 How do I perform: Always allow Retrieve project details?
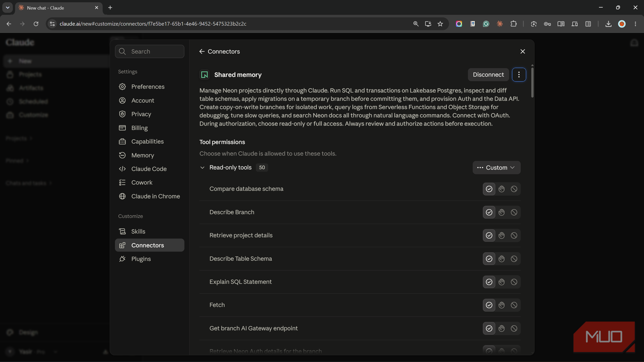click(x=489, y=235)
